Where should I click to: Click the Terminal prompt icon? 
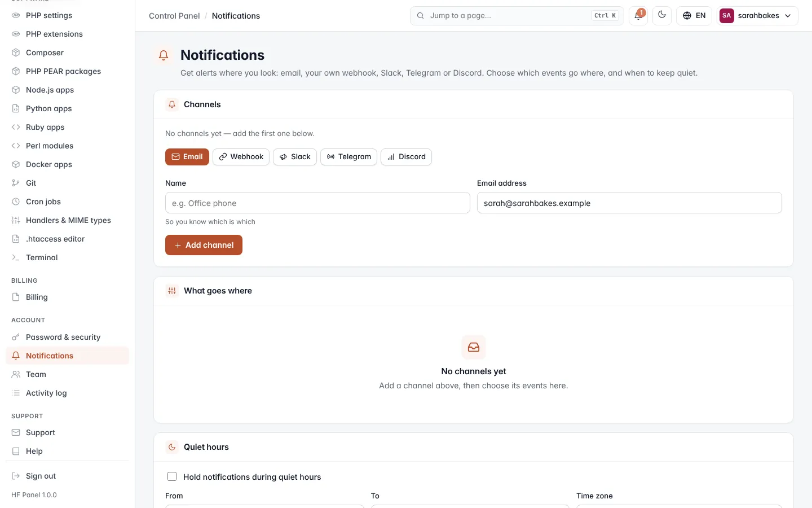16,257
